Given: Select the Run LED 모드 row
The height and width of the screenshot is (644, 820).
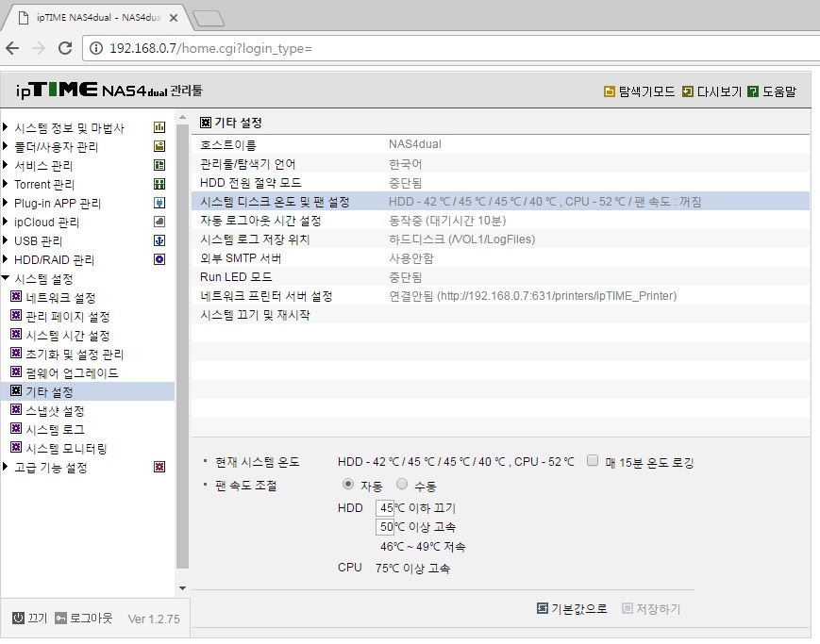Looking at the screenshot, I should tap(500, 276).
